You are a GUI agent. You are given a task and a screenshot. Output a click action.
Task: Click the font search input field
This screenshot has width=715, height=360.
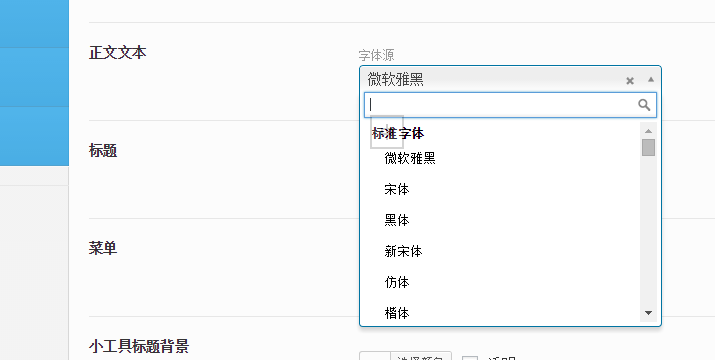(x=510, y=105)
